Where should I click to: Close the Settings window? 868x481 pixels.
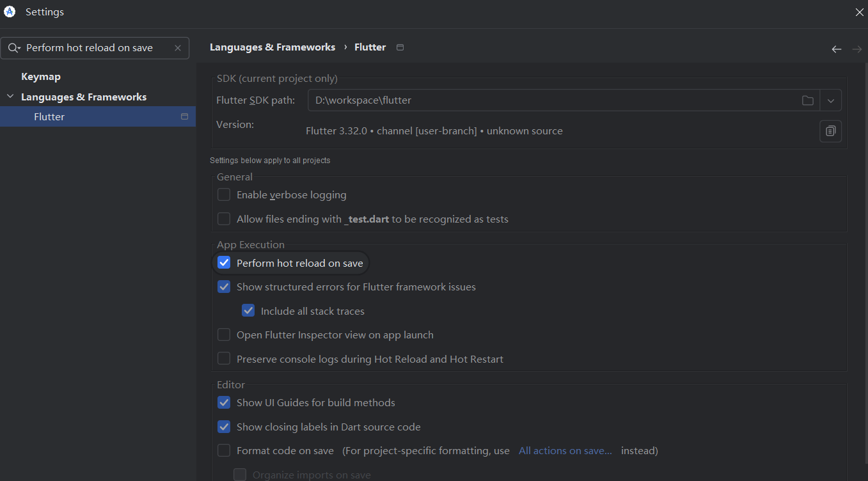click(x=860, y=12)
